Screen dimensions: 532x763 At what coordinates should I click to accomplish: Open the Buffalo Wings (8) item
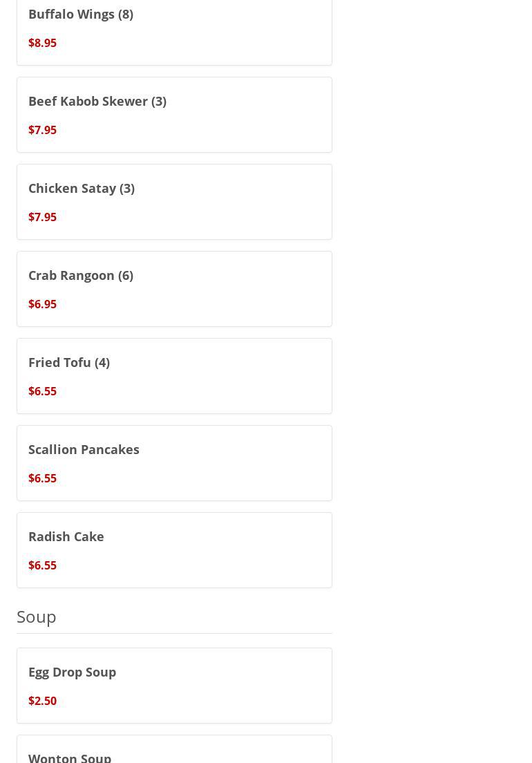pos(81,14)
